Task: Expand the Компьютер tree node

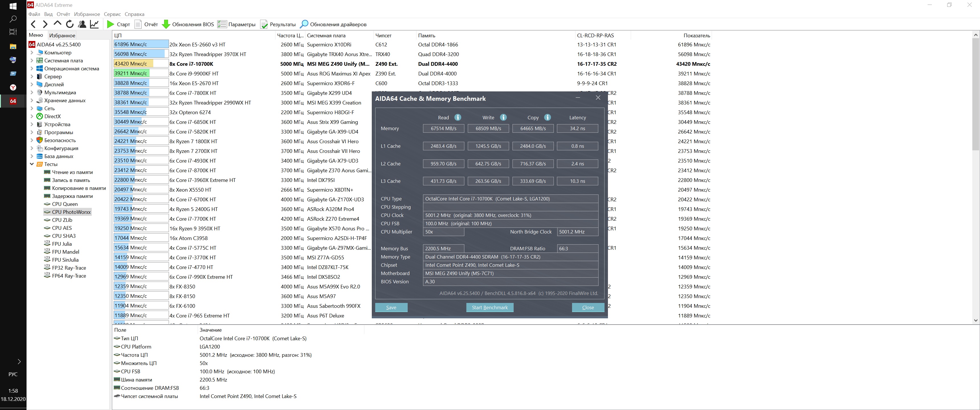Action: [x=32, y=53]
